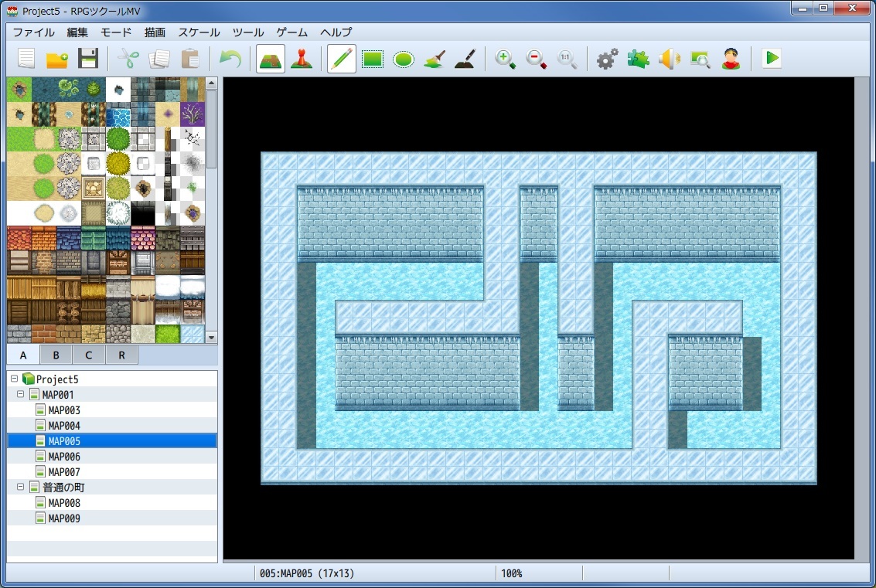Click the Zoom Out magnifier
Viewport: 876px width, 588px height.
click(x=536, y=59)
